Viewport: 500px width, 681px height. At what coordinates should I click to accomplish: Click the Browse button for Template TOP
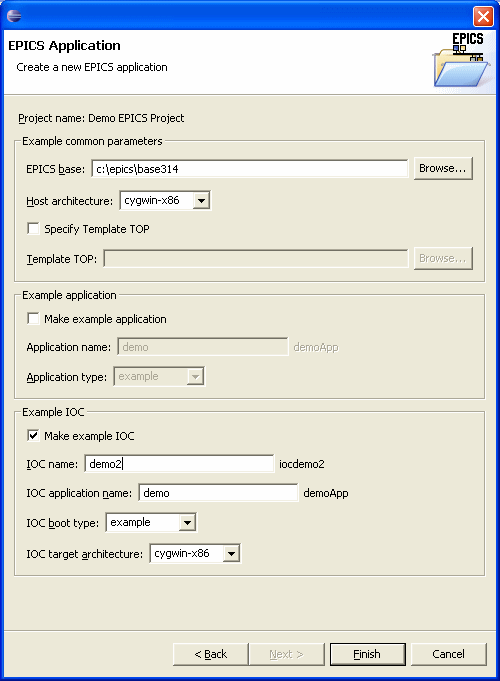[x=443, y=258]
